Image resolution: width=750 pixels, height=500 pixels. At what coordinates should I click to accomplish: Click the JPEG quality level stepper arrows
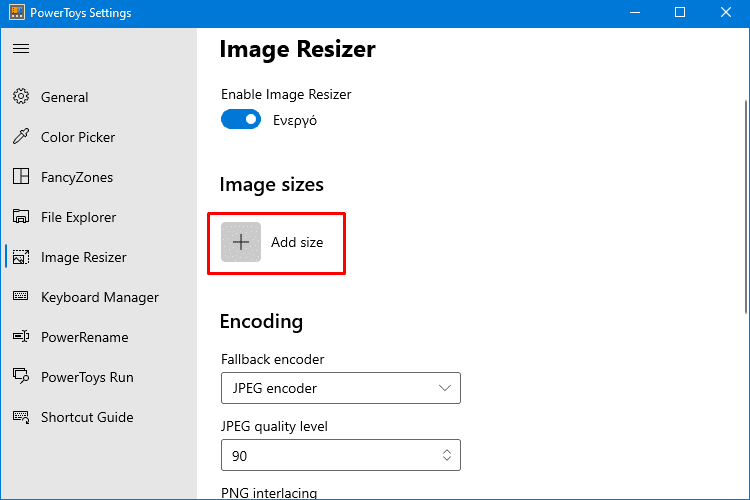pyautogui.click(x=446, y=455)
